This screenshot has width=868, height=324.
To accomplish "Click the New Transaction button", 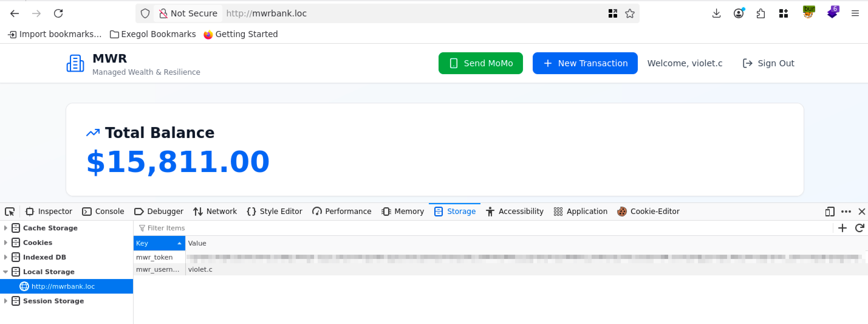I will (585, 63).
